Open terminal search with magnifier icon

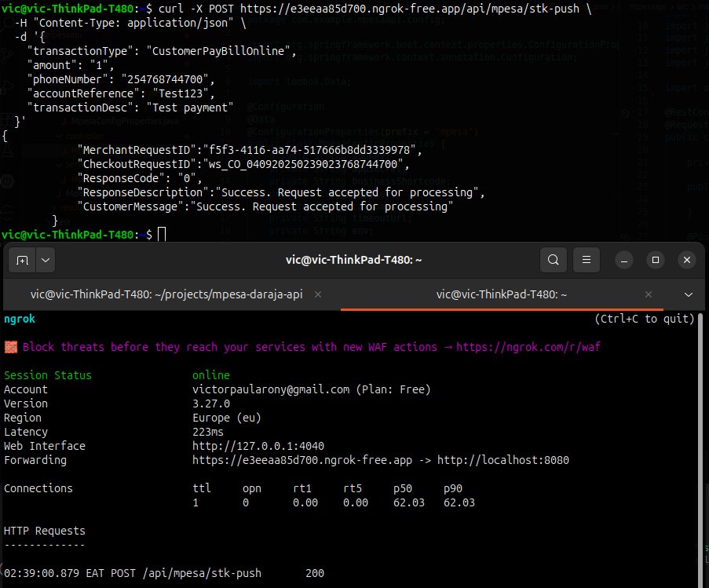point(553,260)
